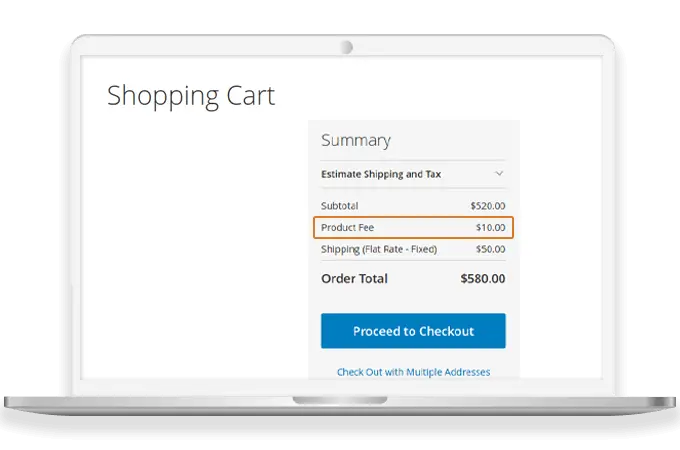Screen dimensions: 680x450
Task: Click the Shopping Cart page heading
Action: 190,96
